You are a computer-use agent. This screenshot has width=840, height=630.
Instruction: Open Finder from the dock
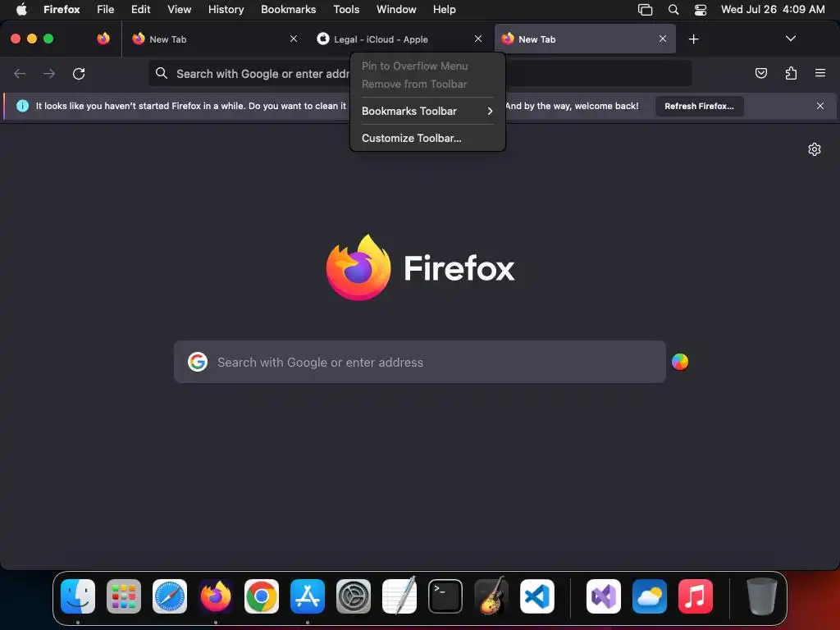(x=78, y=596)
